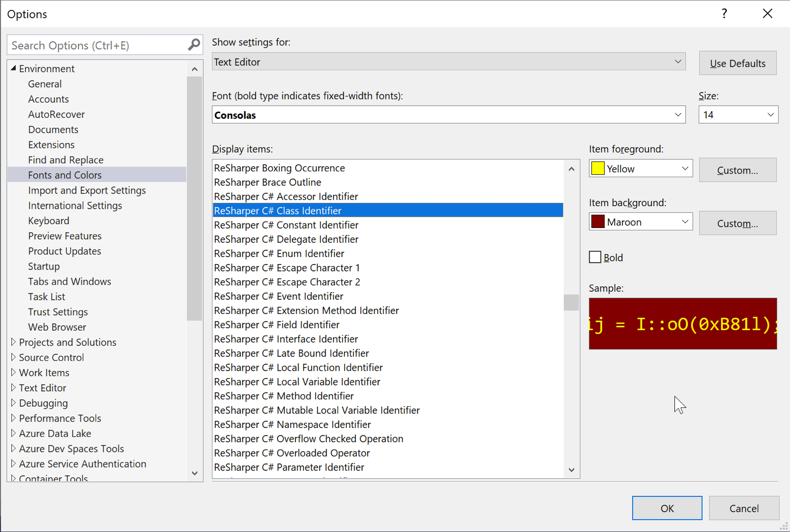Viewport: 790px width, 532px height.
Task: Select ReSharper C# Constant Identifier
Action: click(388, 225)
